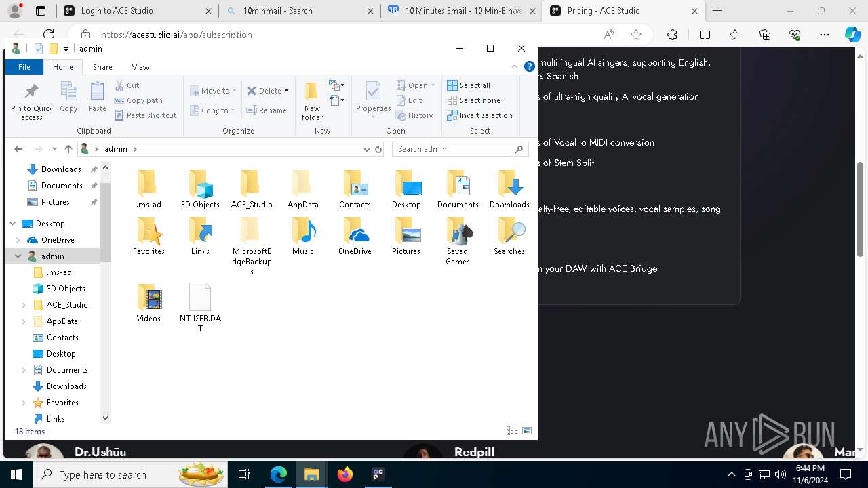Switch to details view layout
This screenshot has width=868, height=488.
[512, 431]
